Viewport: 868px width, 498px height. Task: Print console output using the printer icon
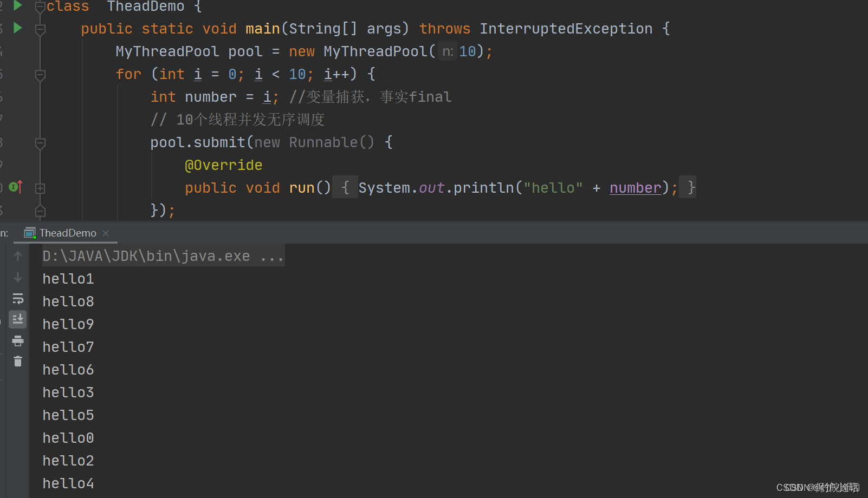[18, 341]
